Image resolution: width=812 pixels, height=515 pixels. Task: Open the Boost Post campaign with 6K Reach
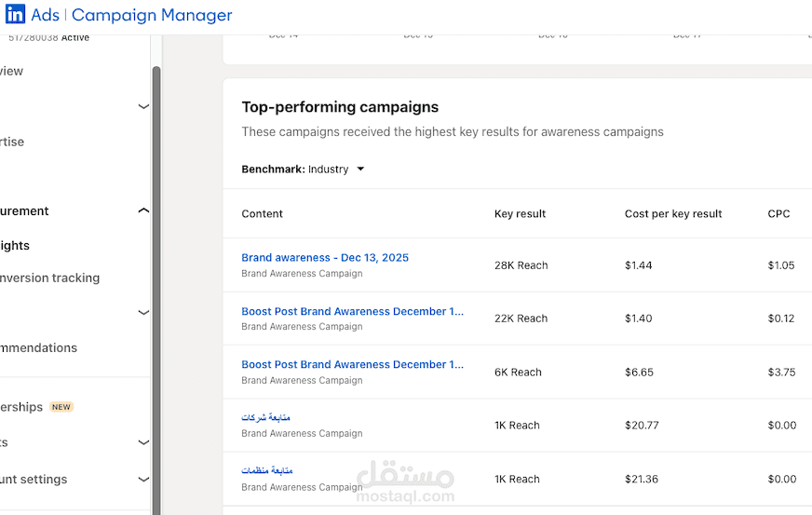pos(352,364)
